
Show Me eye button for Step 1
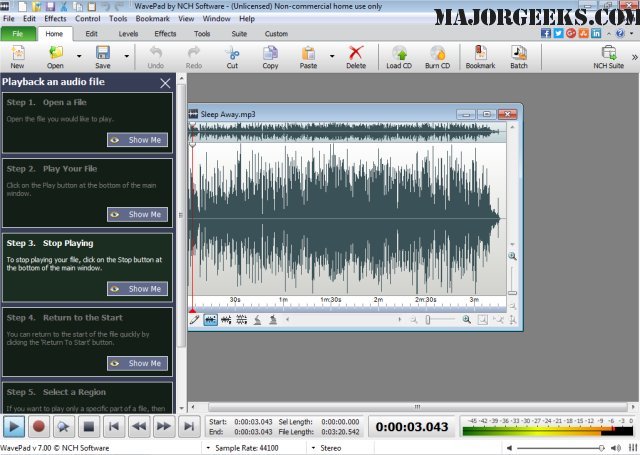coord(138,140)
